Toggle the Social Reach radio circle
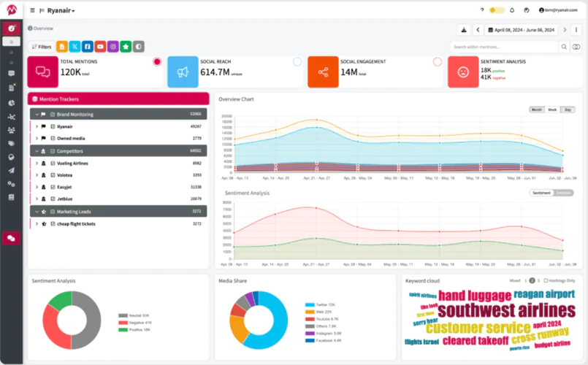This screenshot has width=588, height=365. [x=297, y=62]
